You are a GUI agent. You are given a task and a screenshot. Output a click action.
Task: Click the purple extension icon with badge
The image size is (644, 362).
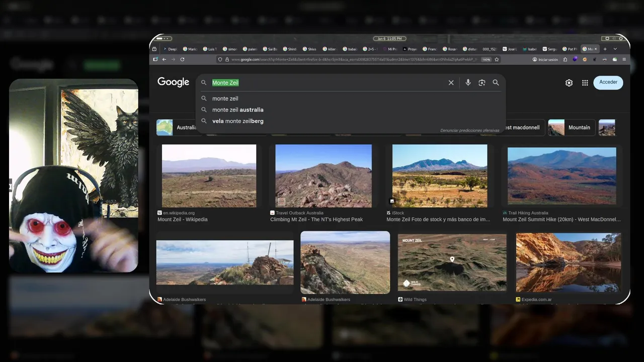(575, 59)
